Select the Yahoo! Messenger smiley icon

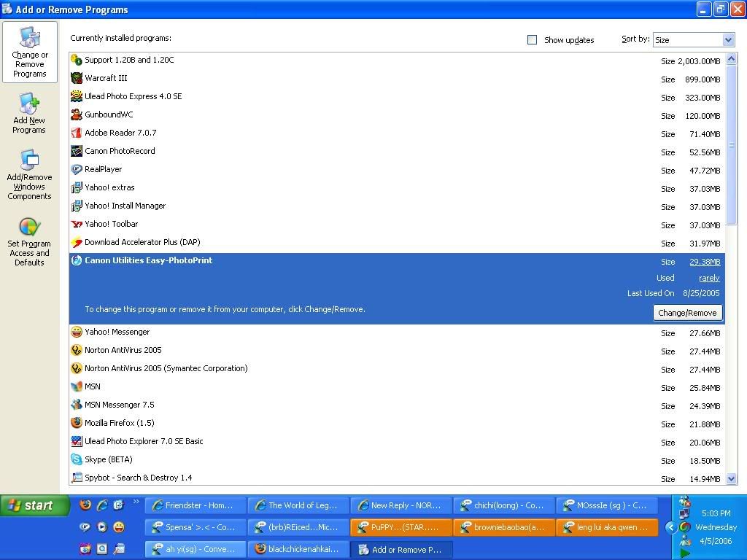[x=77, y=332]
